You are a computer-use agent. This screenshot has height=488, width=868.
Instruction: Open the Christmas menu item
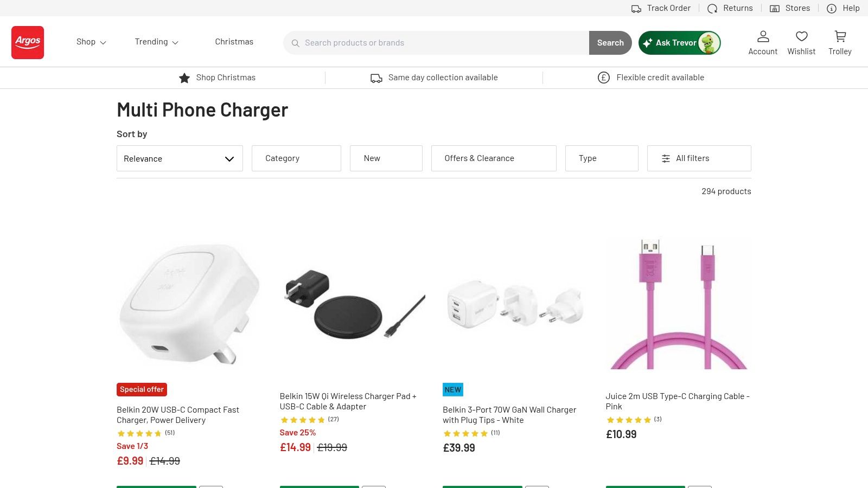click(x=234, y=42)
